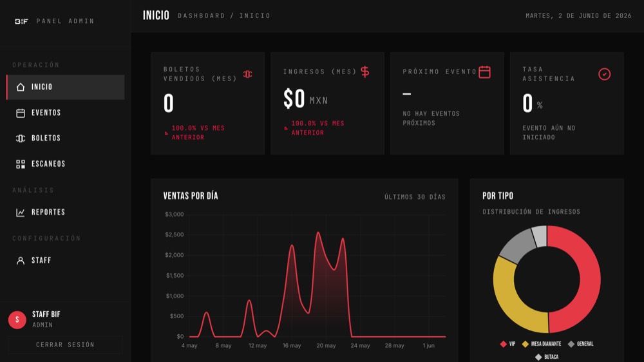Go to the Boletos section
Image resolution: width=644 pixels, height=362 pixels.
pos(65,138)
